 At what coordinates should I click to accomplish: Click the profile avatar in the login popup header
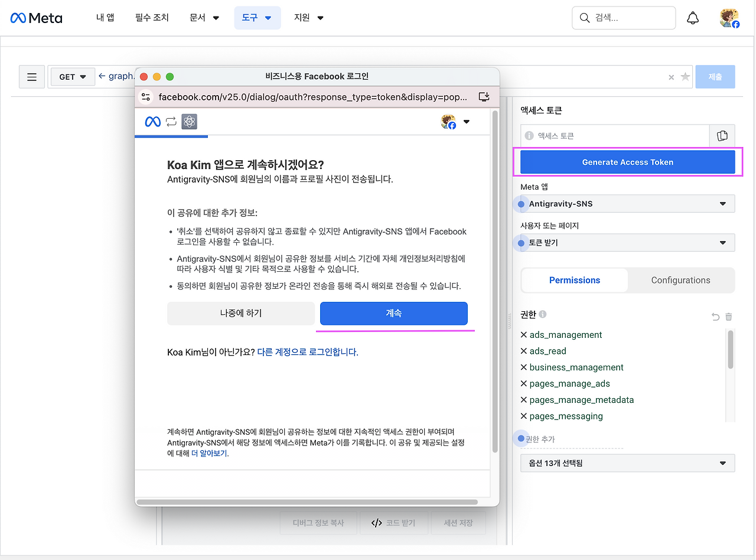click(448, 122)
